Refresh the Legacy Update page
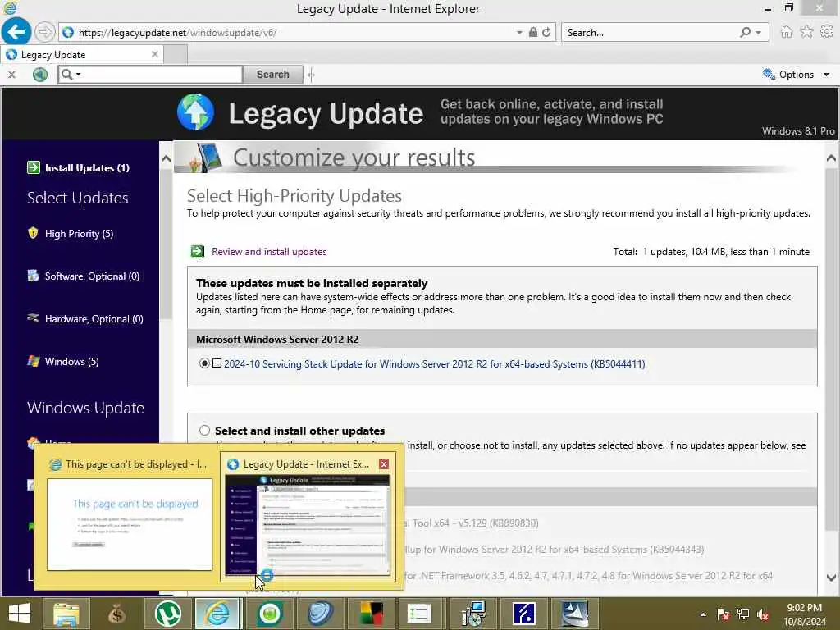The height and width of the screenshot is (630, 840). (546, 33)
